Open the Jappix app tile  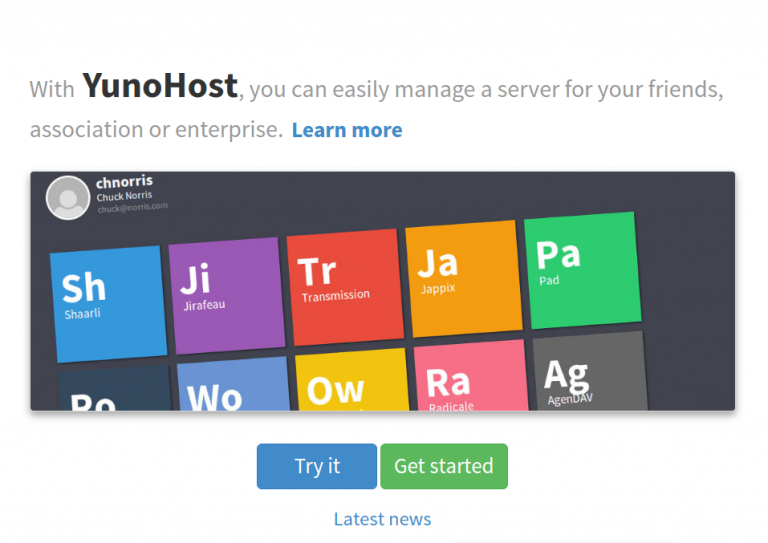click(464, 279)
